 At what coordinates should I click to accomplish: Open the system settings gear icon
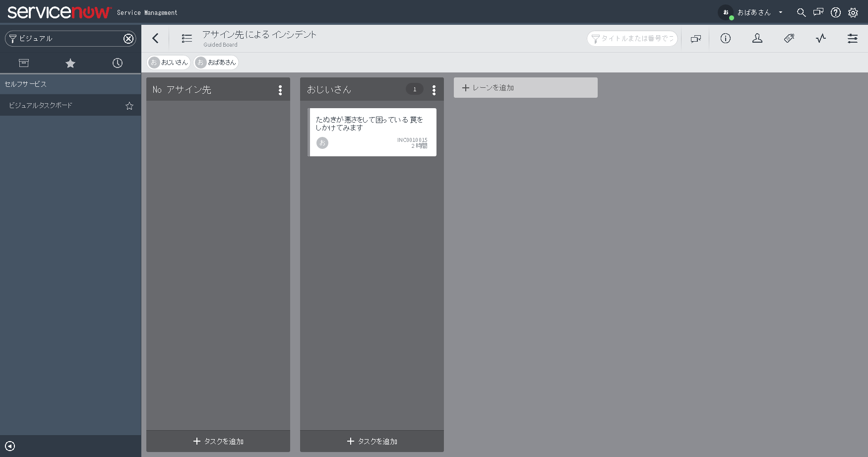[x=853, y=12]
